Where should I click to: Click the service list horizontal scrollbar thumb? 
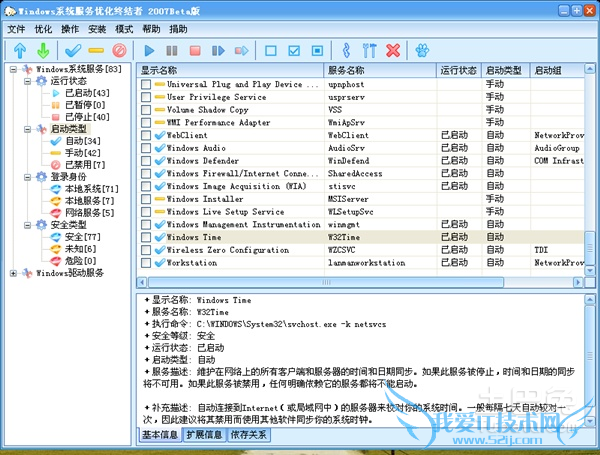[x=326, y=282]
